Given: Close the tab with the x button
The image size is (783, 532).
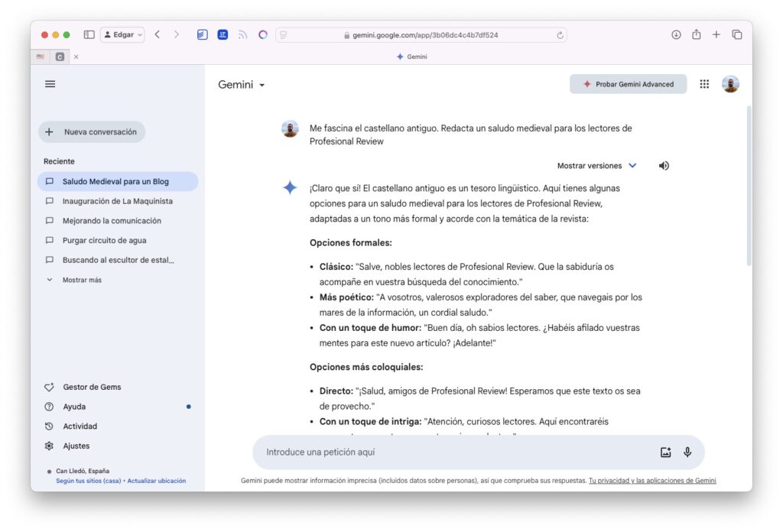Looking at the screenshot, I should pyautogui.click(x=76, y=57).
